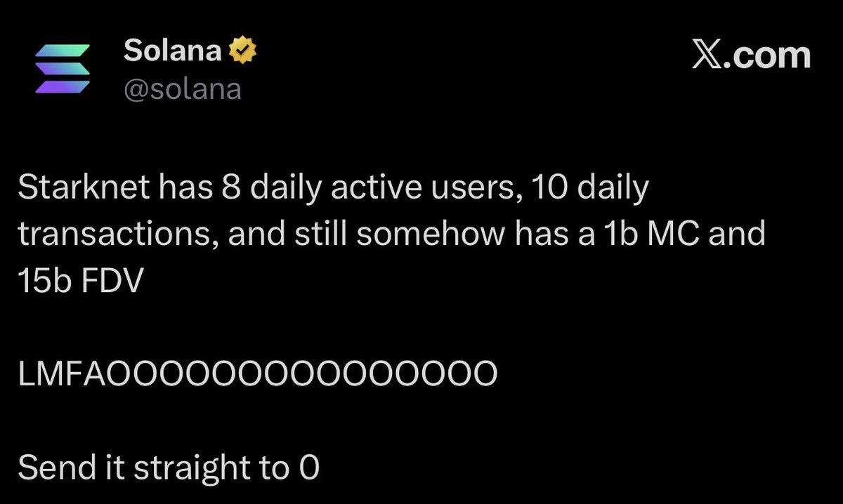This screenshot has height=504, width=843.
Task: Open the @solana handle link
Action: (x=183, y=89)
